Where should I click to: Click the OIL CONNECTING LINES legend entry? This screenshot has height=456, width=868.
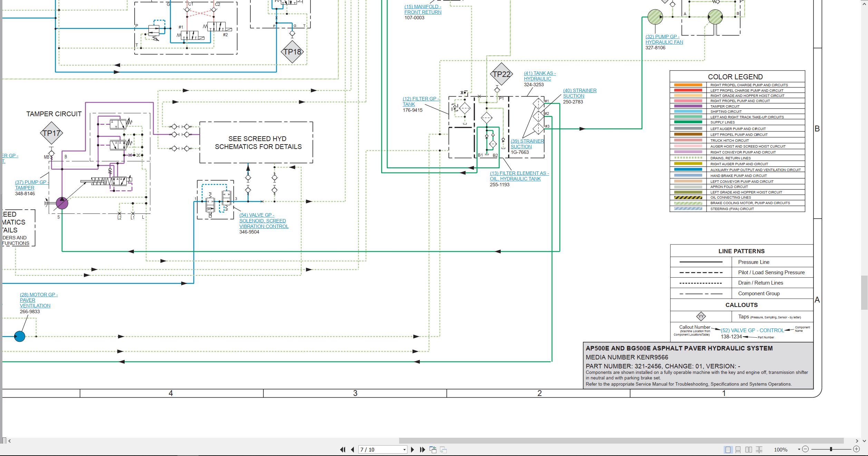tap(737, 198)
